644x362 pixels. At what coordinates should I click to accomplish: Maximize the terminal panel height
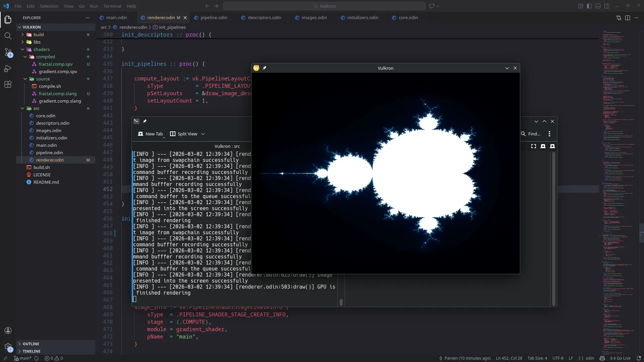coord(544,121)
